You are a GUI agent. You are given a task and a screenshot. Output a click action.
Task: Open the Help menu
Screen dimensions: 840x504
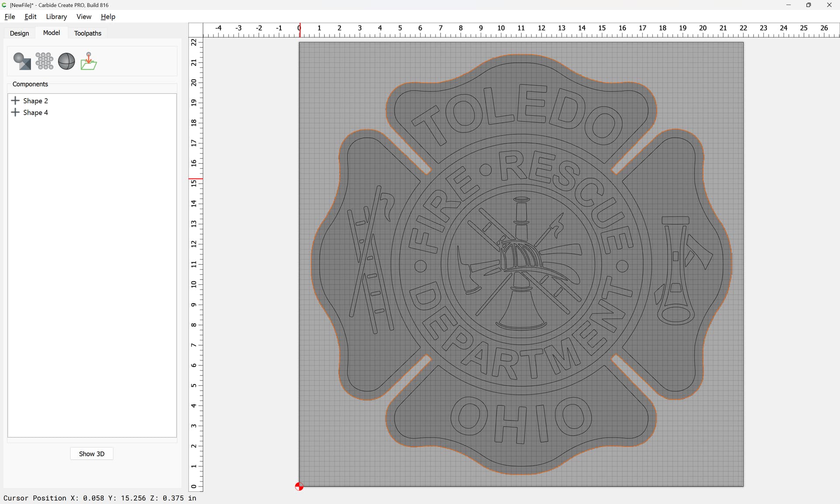pyautogui.click(x=108, y=17)
